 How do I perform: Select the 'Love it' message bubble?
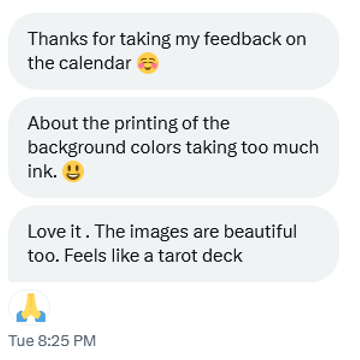pyautogui.click(x=174, y=244)
